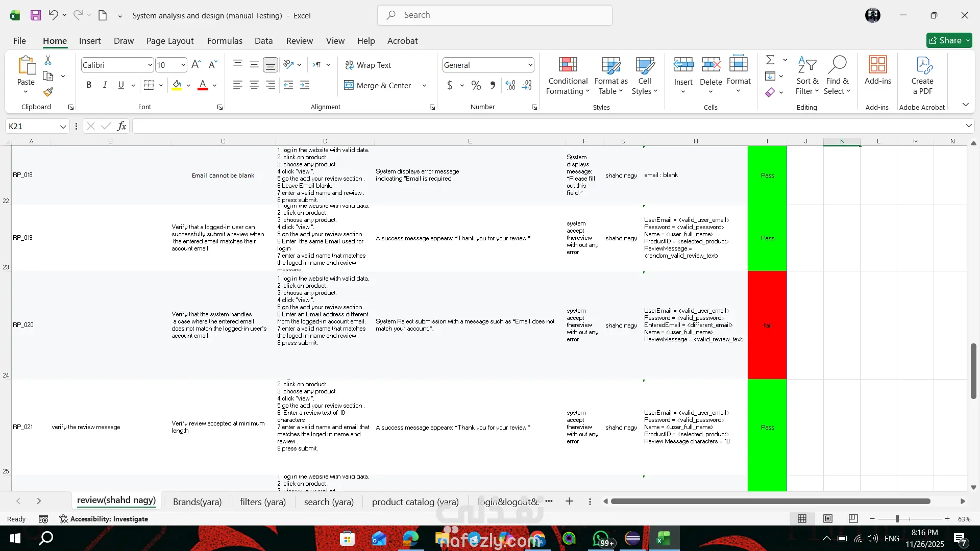The height and width of the screenshot is (551, 980).
Task: Open the Page Layout ribbon tab
Action: (169, 41)
